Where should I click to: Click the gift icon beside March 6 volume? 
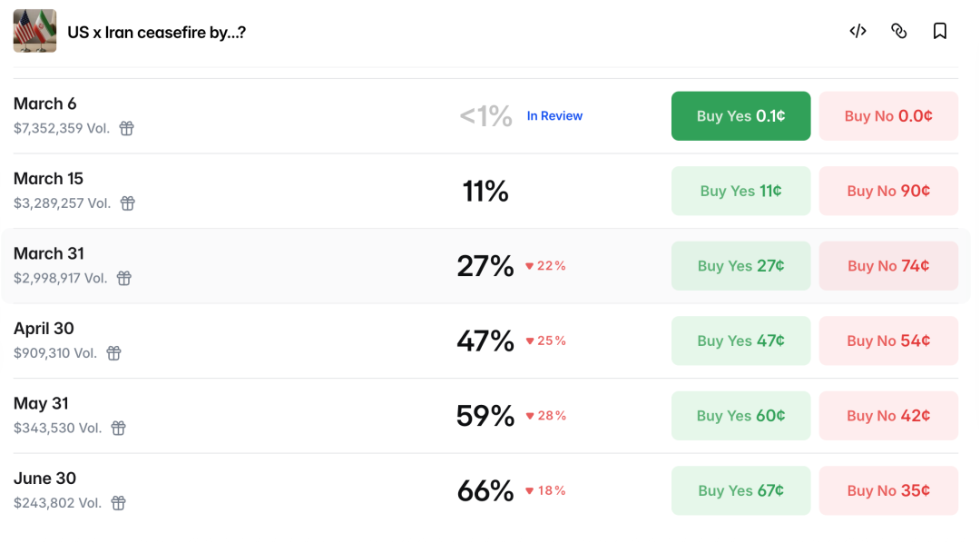pos(127,129)
